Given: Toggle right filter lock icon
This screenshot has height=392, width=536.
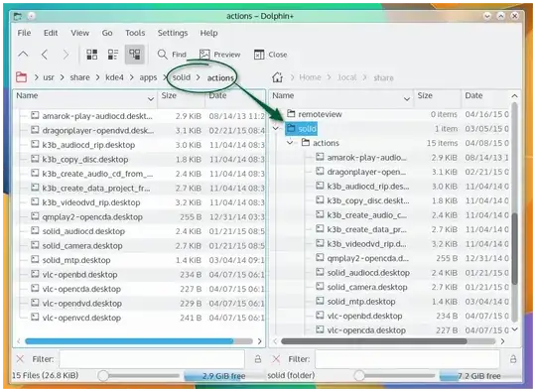Looking at the screenshot, I should tap(513, 359).
